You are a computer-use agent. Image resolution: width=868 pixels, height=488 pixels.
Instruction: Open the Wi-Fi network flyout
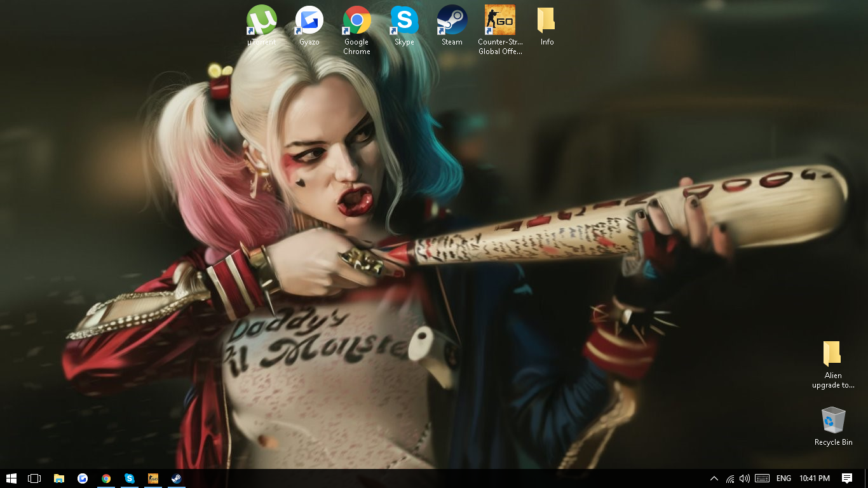(x=730, y=478)
